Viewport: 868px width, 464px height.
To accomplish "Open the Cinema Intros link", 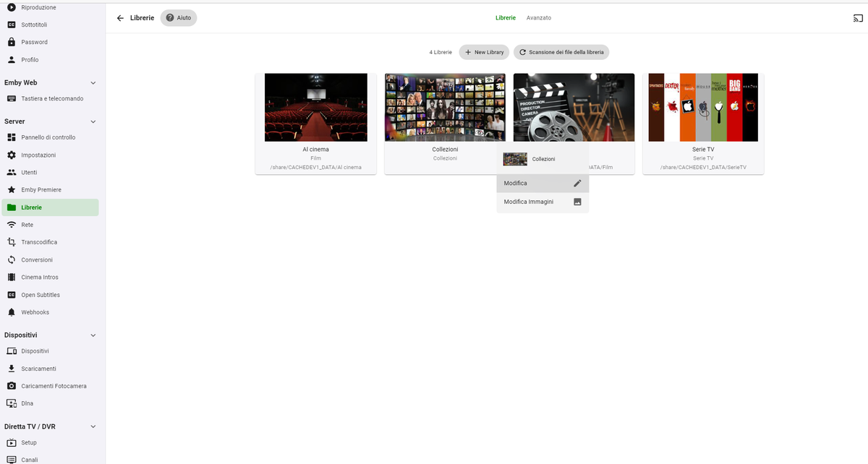I will 40,277.
